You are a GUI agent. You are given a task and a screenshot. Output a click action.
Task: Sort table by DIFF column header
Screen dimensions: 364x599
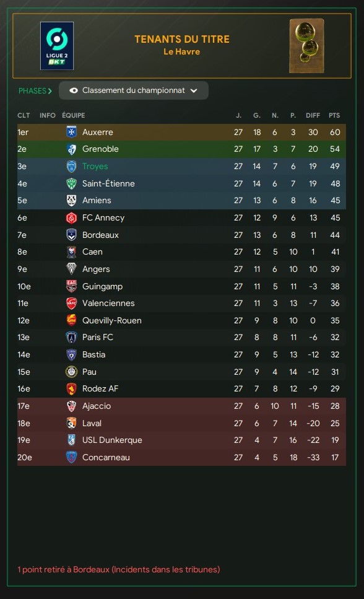(x=313, y=115)
